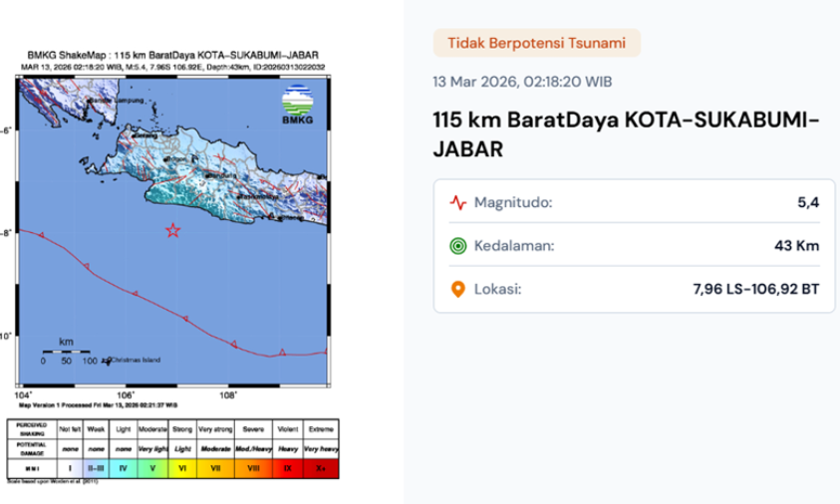This screenshot has height=504, width=840.
Task: Click the magnitude value 5,4
Action: (x=808, y=202)
